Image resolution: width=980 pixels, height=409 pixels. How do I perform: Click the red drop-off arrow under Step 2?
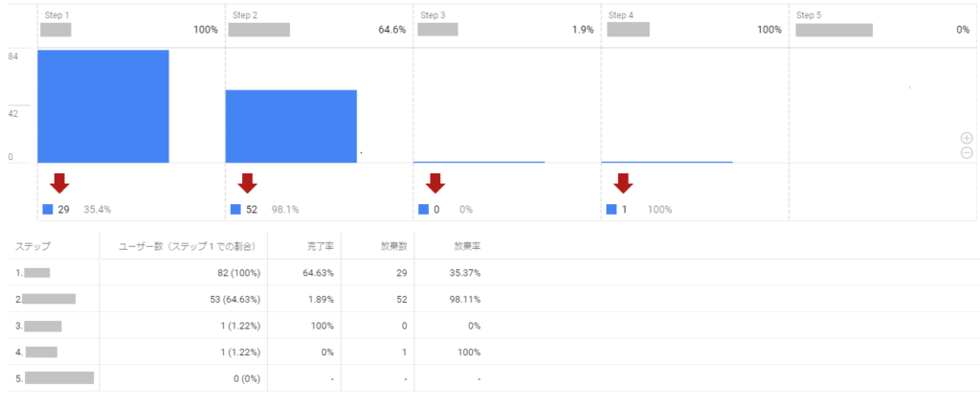pos(248,183)
